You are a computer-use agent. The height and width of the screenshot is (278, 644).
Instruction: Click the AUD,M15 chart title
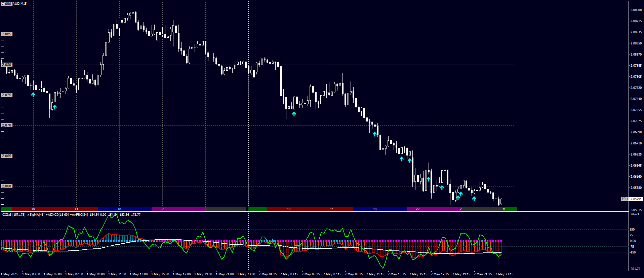(19, 4)
